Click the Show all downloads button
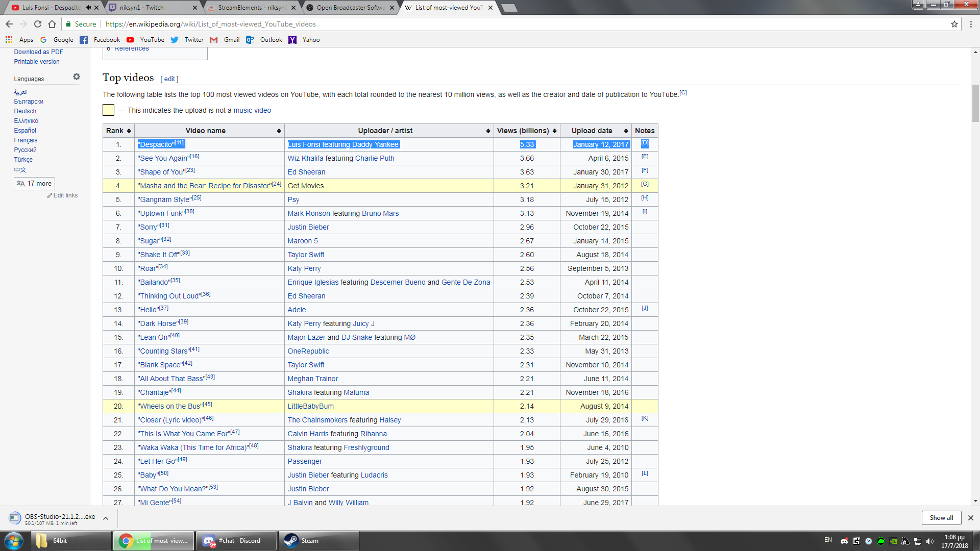980x551 pixels. coord(941,518)
